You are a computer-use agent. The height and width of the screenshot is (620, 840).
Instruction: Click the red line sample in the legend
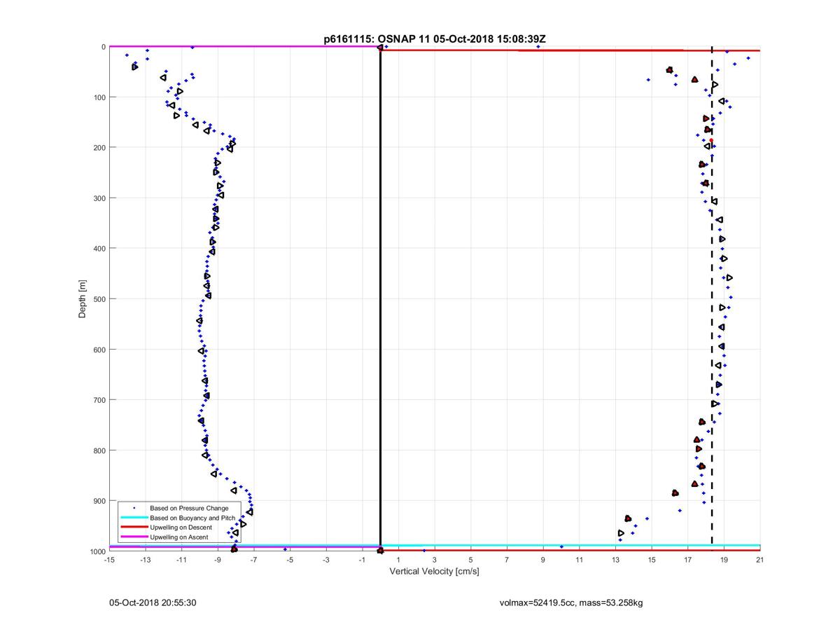(133, 528)
